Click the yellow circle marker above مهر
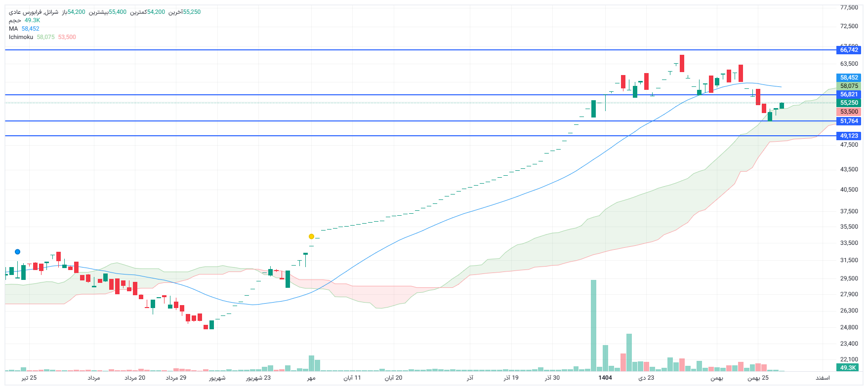 pyautogui.click(x=311, y=236)
